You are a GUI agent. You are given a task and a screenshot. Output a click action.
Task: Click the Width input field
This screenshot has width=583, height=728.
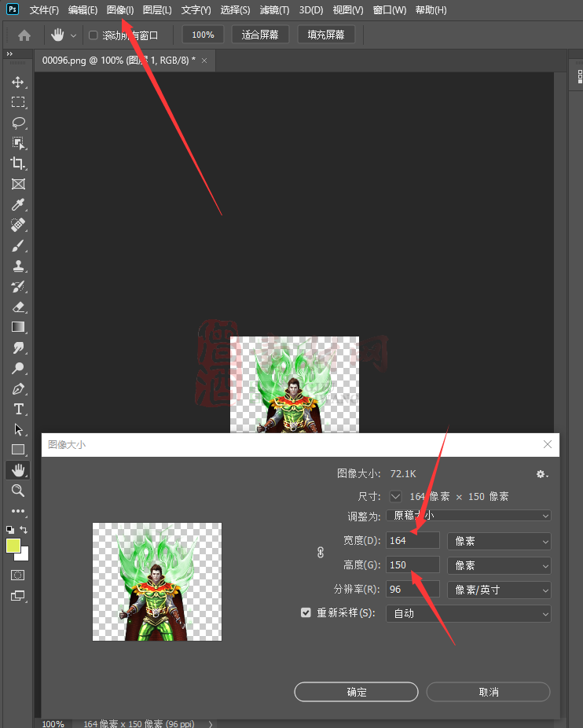pos(412,540)
